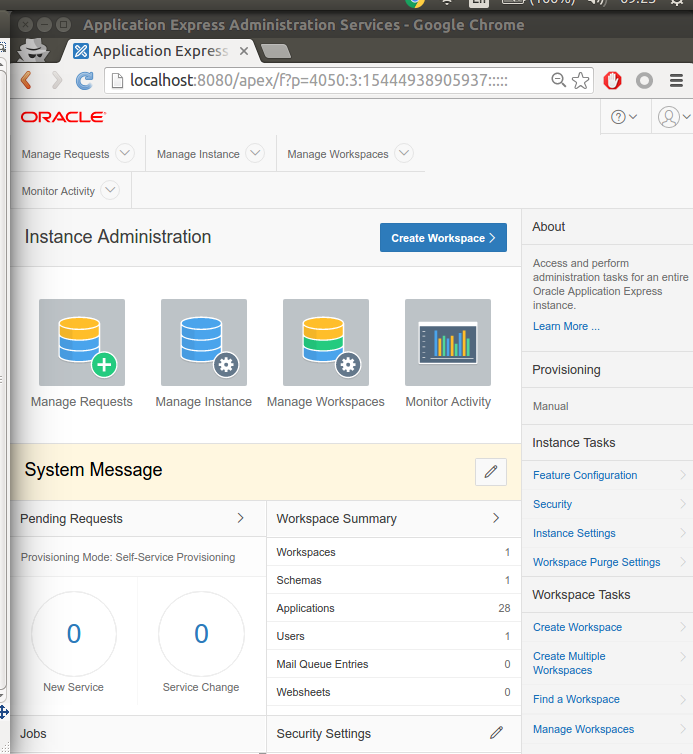Open Security under Instance Tasks
This screenshot has width=693, height=754.
coord(552,504)
